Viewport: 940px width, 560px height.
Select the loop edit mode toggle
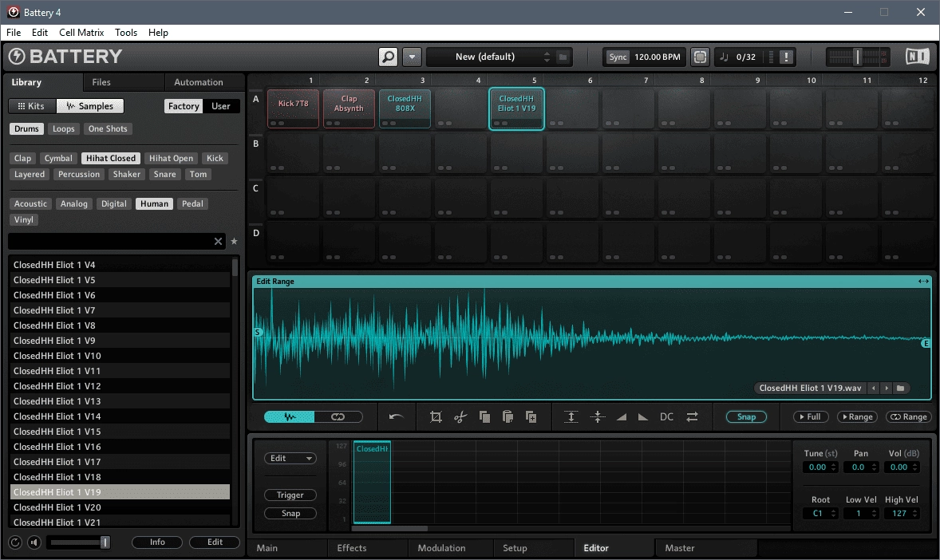[338, 416]
